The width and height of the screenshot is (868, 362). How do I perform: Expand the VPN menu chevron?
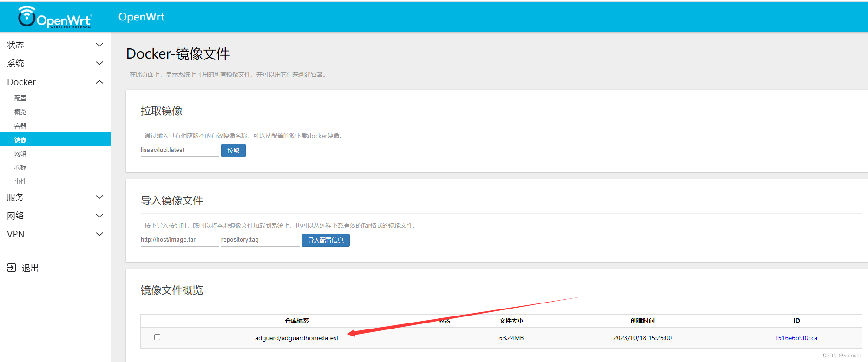(x=99, y=234)
